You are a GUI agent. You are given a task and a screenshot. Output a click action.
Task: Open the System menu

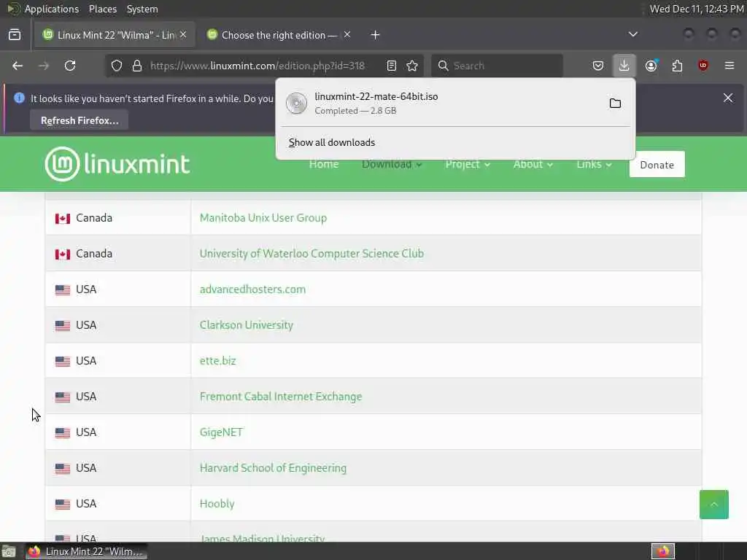[142, 9]
